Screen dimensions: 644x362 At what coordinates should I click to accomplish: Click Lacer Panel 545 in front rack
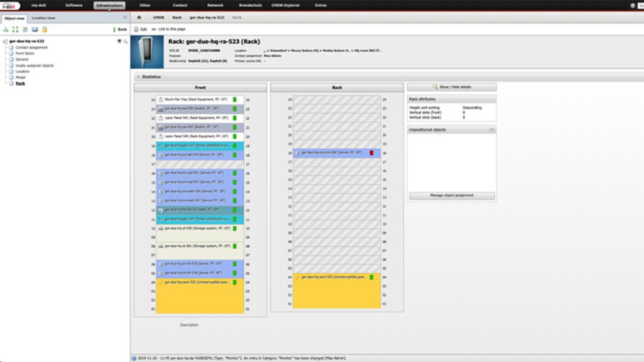click(x=200, y=136)
